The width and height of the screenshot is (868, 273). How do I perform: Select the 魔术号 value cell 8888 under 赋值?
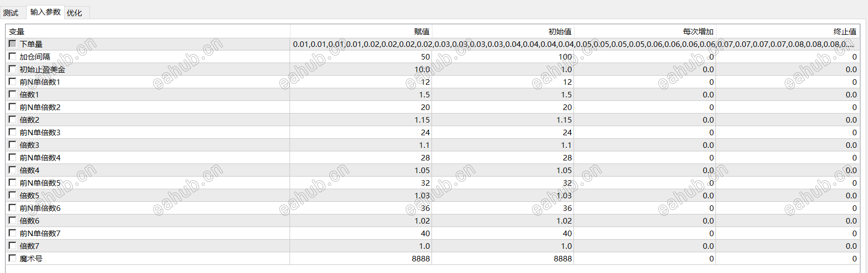(361, 258)
